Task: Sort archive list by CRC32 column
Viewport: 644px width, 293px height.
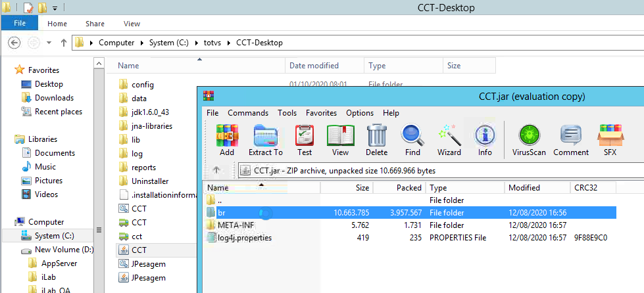Action: click(x=593, y=187)
